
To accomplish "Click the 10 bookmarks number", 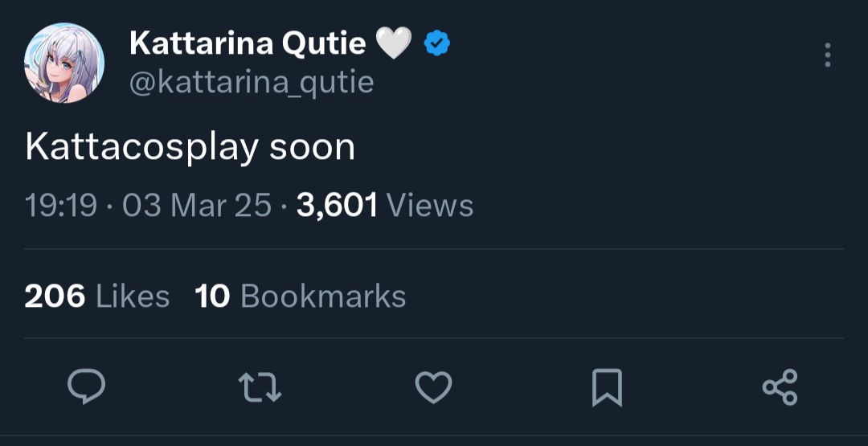I will 212,297.
